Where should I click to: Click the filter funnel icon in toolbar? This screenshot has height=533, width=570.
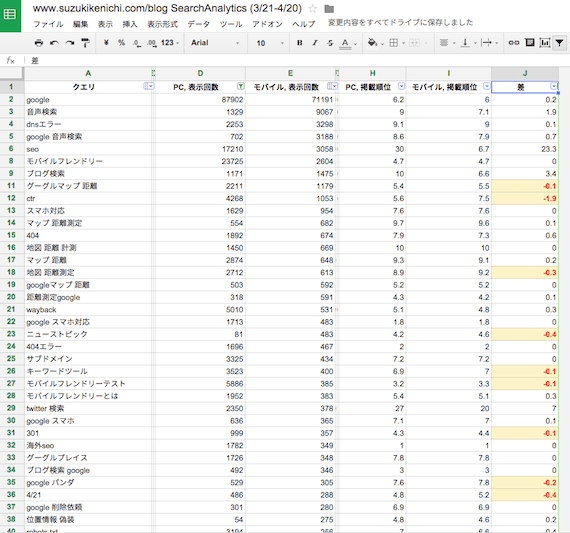pos(559,43)
